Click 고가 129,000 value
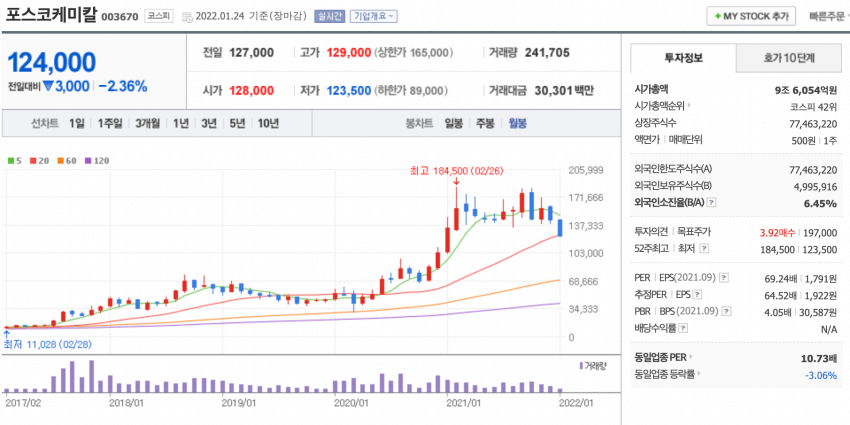The image size is (850, 425). click(x=348, y=53)
